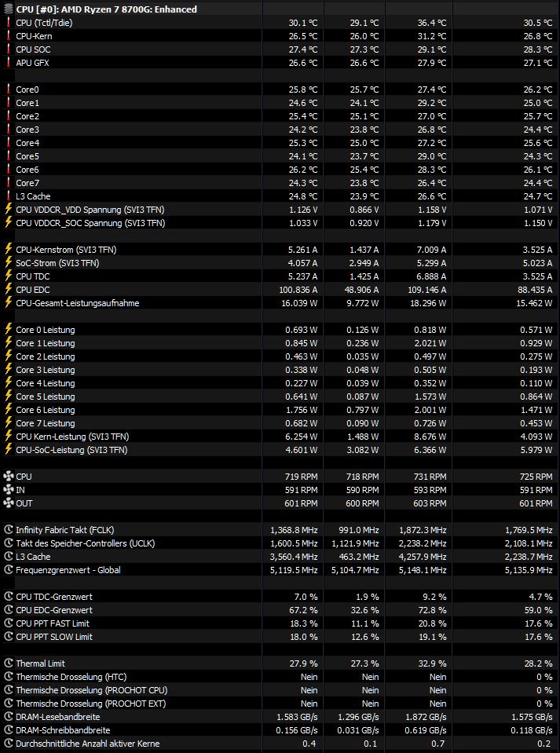Image resolution: width=560 pixels, height=753 pixels.
Task: Click thermometer icon beside Core7
Action: [8, 183]
